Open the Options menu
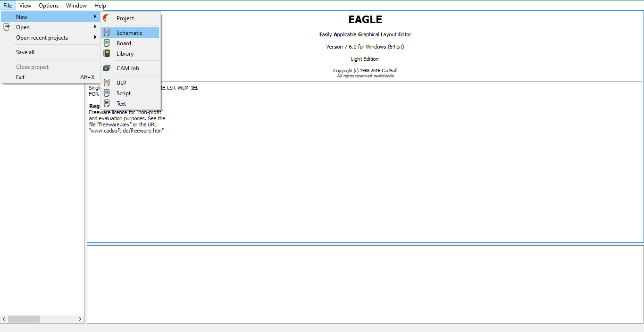Image resolution: width=644 pixels, height=332 pixels. (x=49, y=6)
